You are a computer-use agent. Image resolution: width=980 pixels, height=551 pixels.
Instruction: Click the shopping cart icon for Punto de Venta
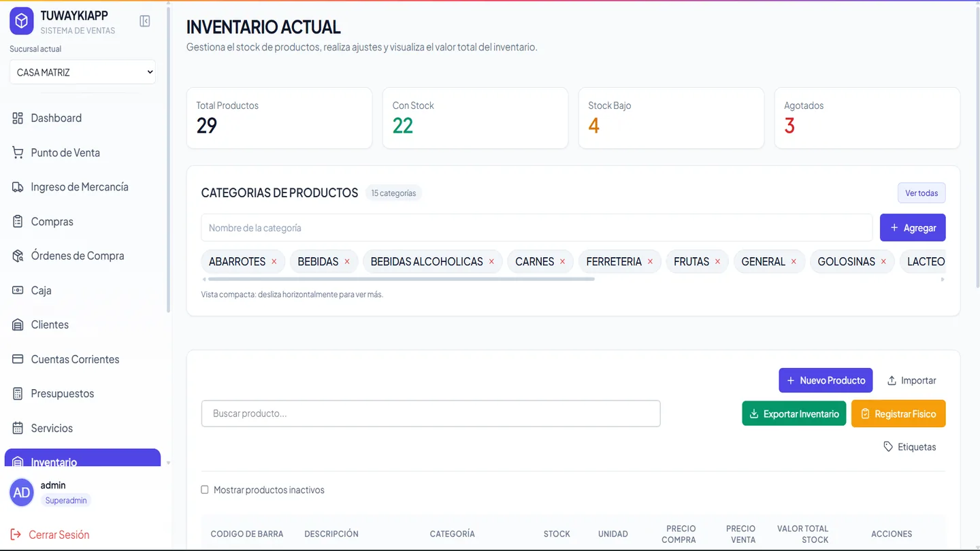(x=18, y=152)
